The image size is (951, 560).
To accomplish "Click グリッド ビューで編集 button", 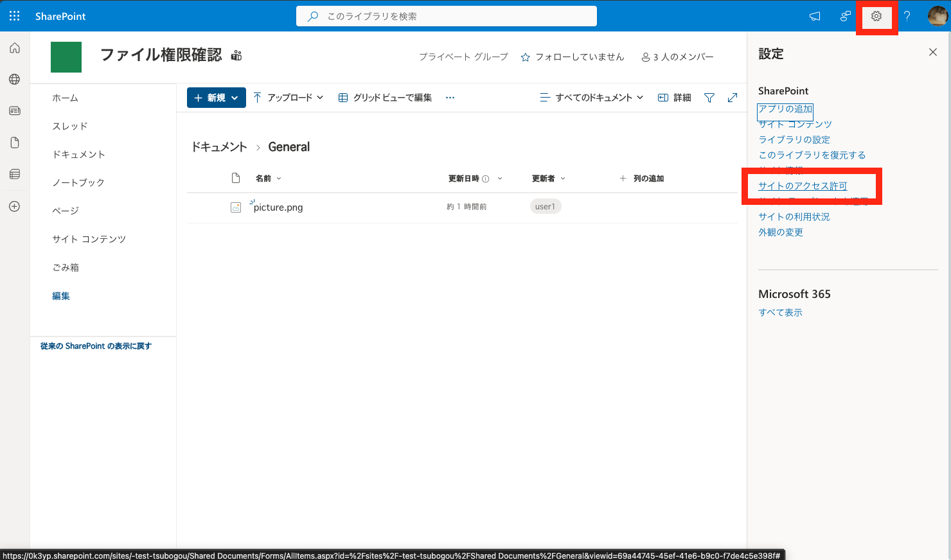I will pyautogui.click(x=385, y=98).
